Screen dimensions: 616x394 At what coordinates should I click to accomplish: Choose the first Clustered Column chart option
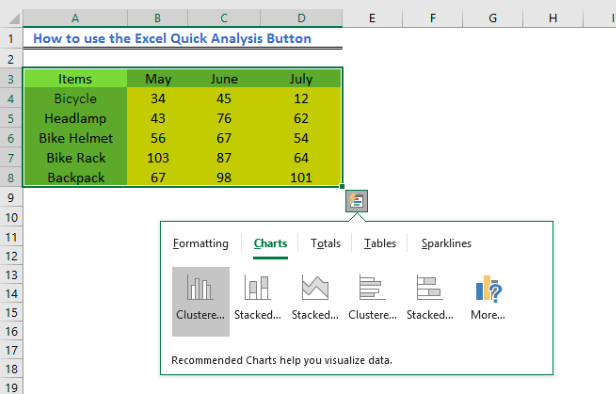tap(201, 301)
